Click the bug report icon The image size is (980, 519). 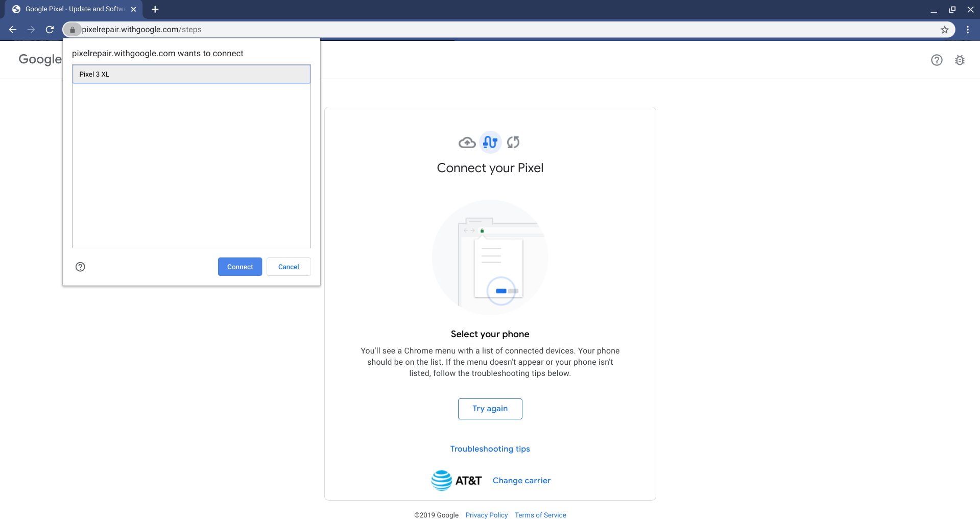pyautogui.click(x=960, y=60)
